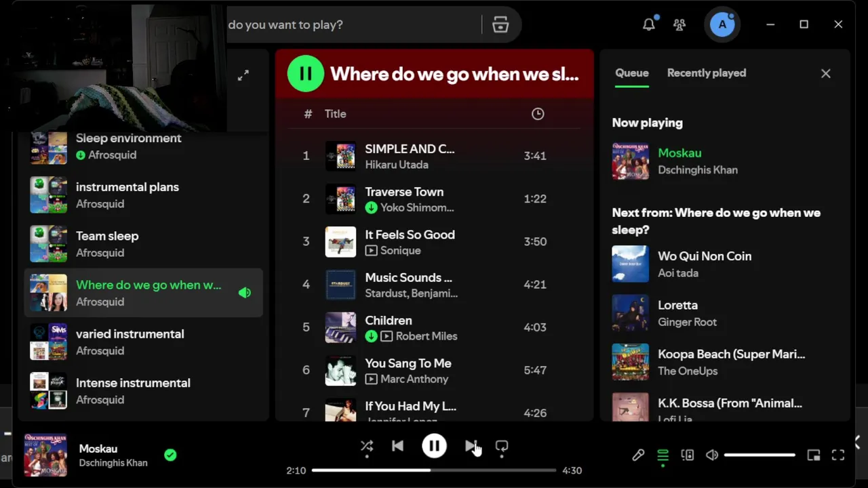Image resolution: width=868 pixels, height=488 pixels.
Task: Play the Children track
Action: 434,327
